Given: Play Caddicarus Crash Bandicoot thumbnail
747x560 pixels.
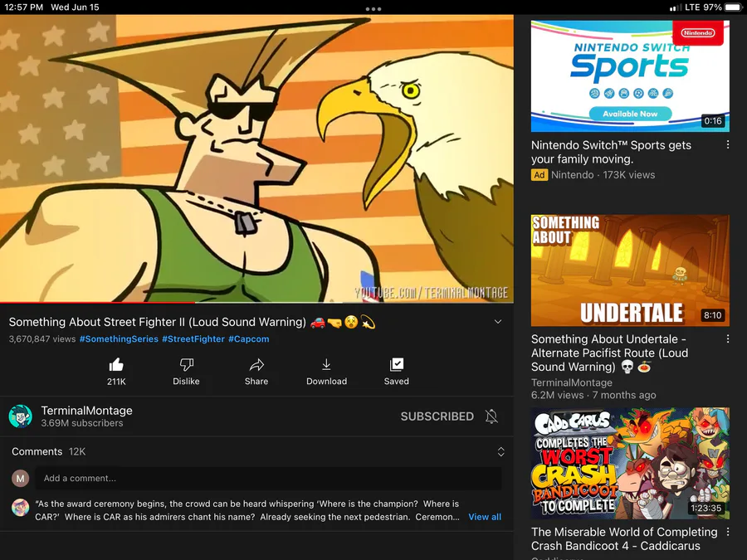Looking at the screenshot, I should [630, 463].
